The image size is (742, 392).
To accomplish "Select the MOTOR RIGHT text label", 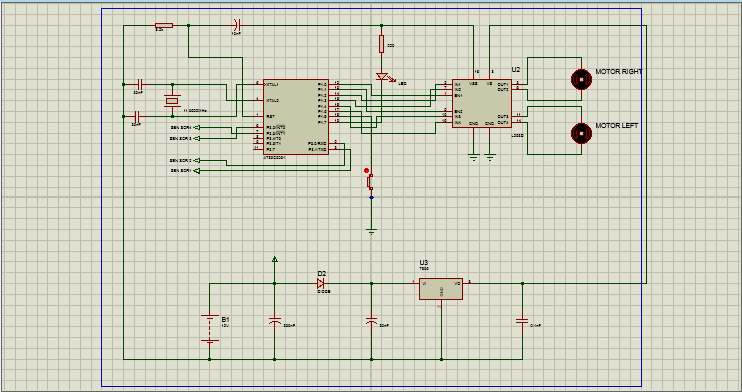I will click(x=619, y=71).
